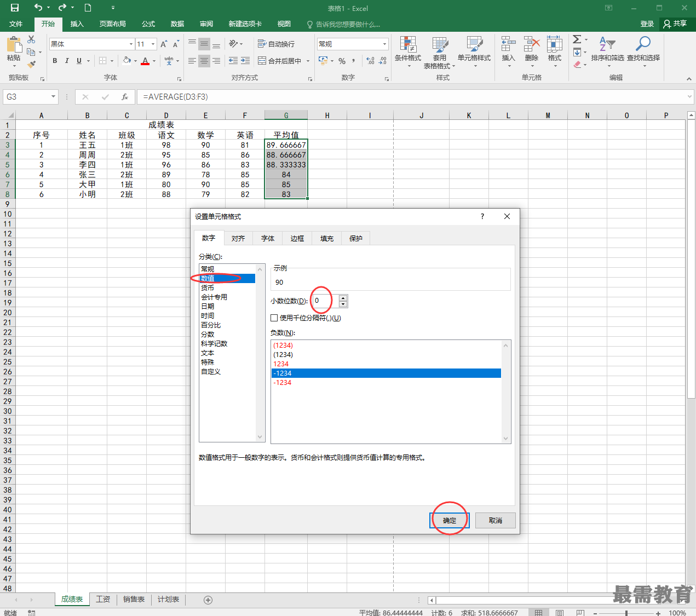Toggle Bold formatting button
Image resolution: width=696 pixels, height=616 pixels.
[x=55, y=61]
